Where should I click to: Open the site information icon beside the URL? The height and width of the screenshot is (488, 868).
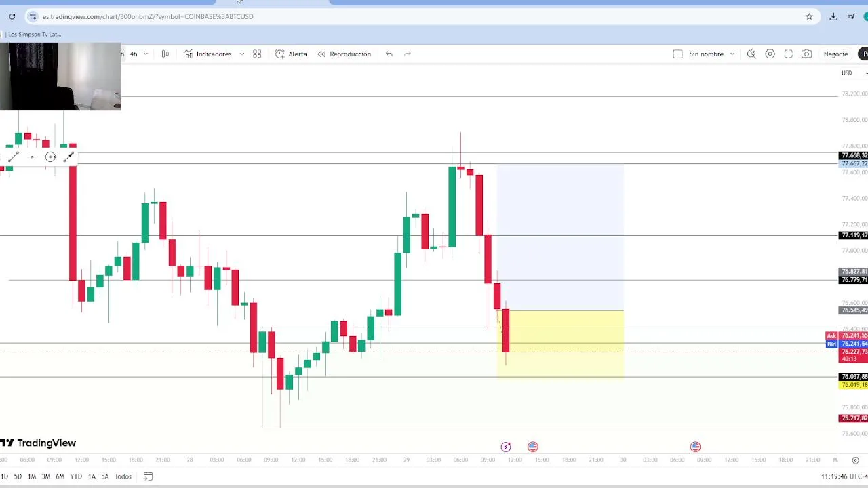(33, 16)
